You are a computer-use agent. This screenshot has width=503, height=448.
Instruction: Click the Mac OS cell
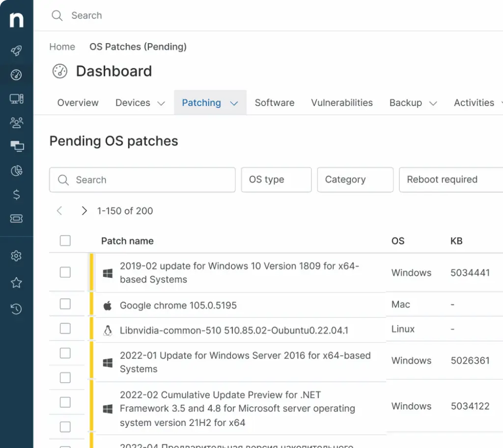[x=401, y=304]
